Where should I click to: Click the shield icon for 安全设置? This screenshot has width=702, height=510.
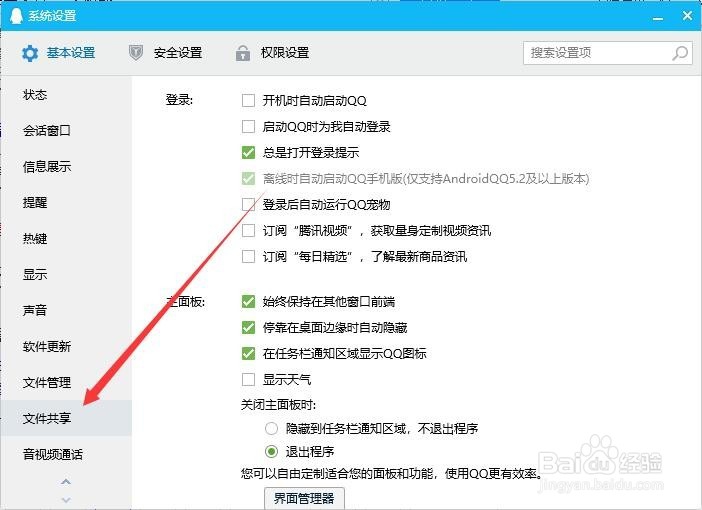click(x=136, y=53)
